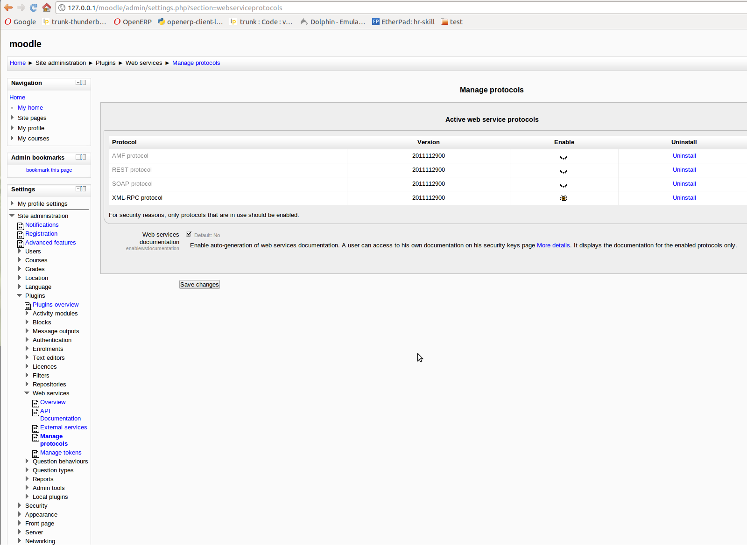
Task: Disable the XML-RPC protocol via eye icon
Action: click(564, 198)
